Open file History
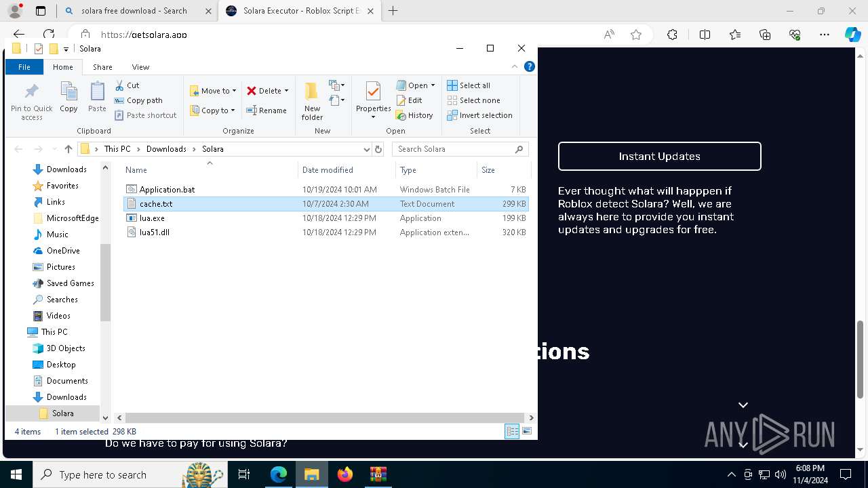 coord(414,115)
